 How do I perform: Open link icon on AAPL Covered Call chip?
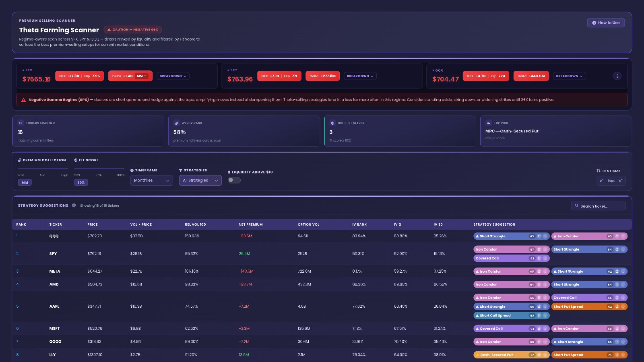[x=617, y=298]
